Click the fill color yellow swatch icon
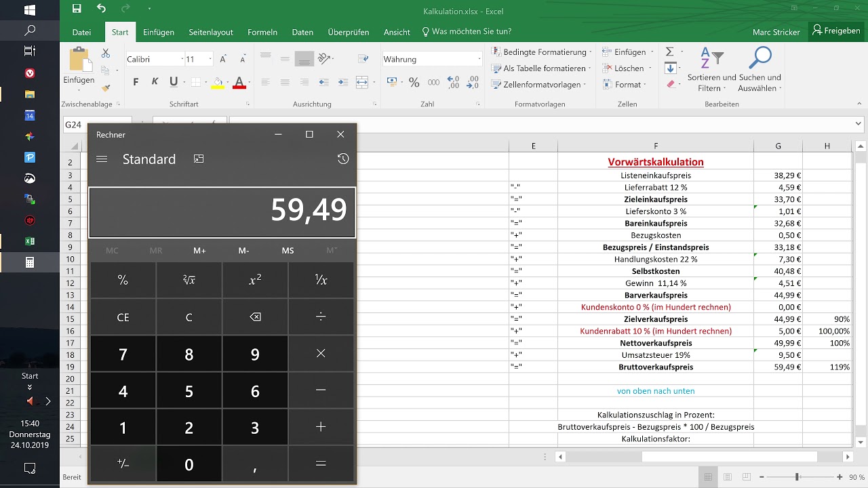Image resolution: width=868 pixels, height=488 pixels. click(218, 83)
